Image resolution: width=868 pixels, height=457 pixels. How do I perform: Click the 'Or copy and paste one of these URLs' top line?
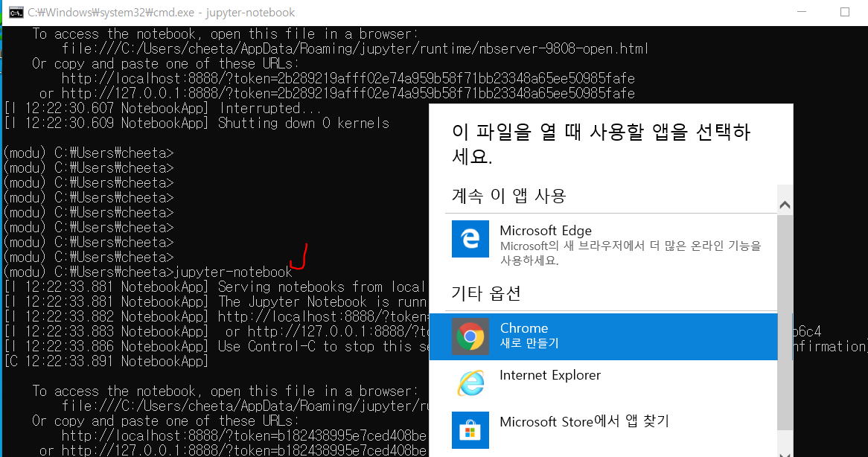[166, 63]
